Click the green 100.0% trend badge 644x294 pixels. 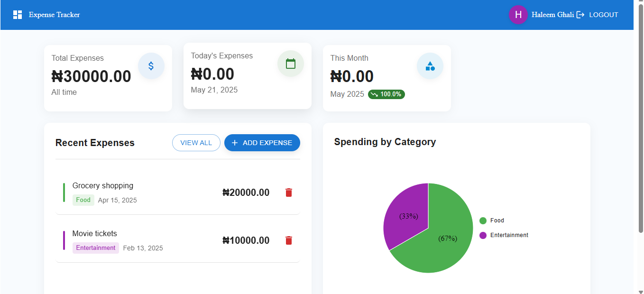coord(386,94)
